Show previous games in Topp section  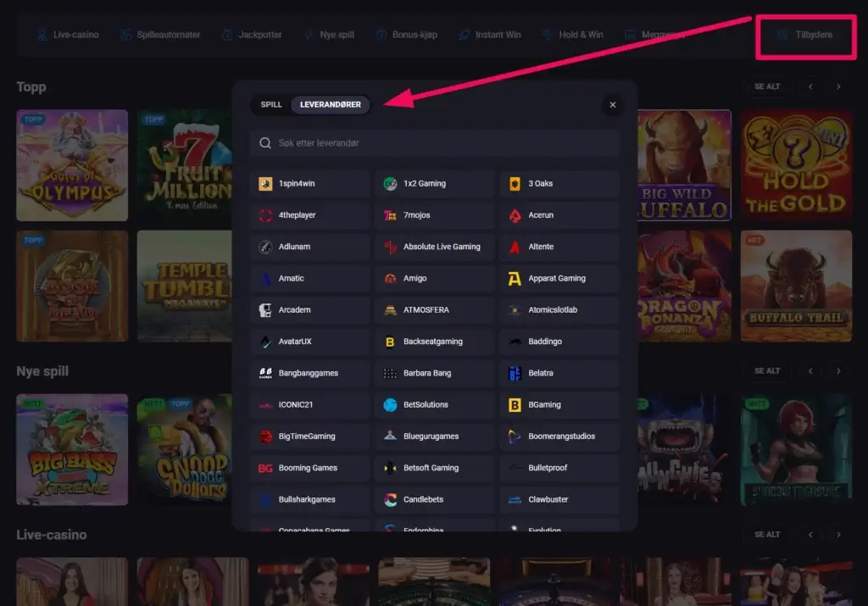(810, 86)
